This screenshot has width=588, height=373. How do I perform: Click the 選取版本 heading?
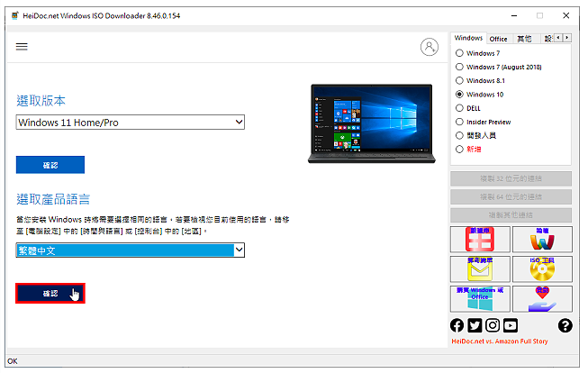(41, 101)
